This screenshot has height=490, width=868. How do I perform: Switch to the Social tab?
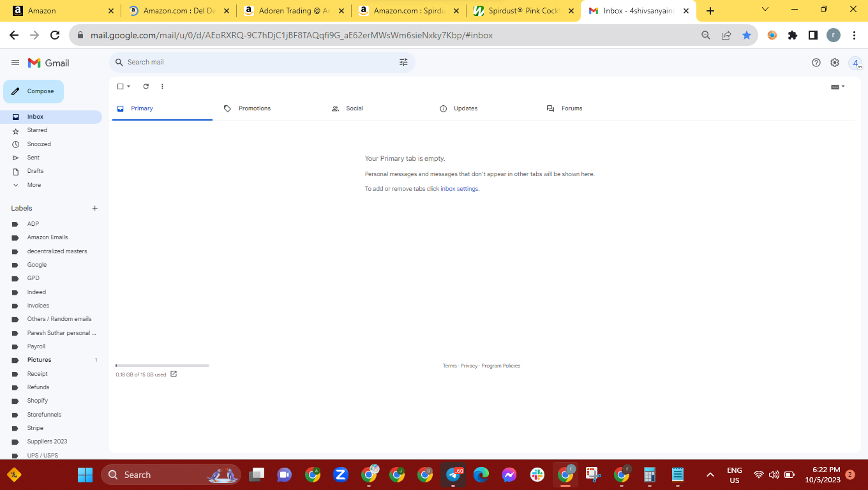(x=378, y=108)
